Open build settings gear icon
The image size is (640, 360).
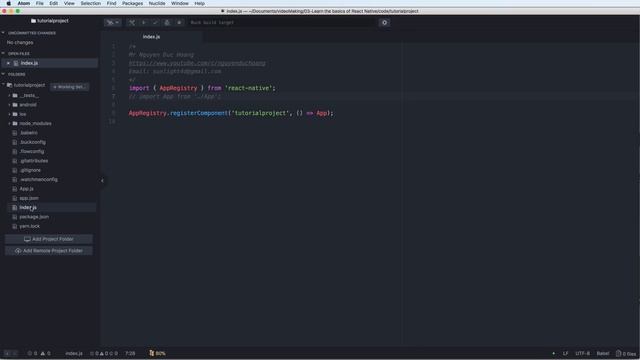tap(384, 22)
